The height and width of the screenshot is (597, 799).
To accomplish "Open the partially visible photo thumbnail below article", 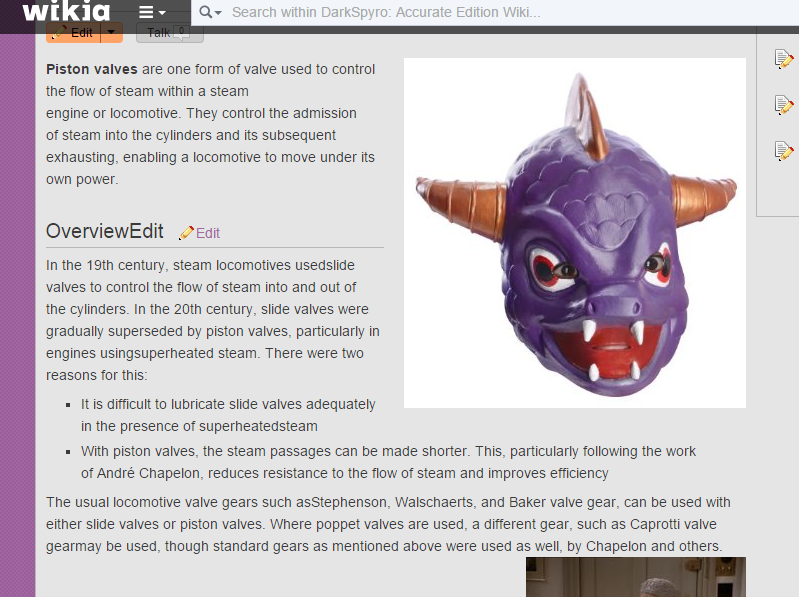I will click(636, 577).
